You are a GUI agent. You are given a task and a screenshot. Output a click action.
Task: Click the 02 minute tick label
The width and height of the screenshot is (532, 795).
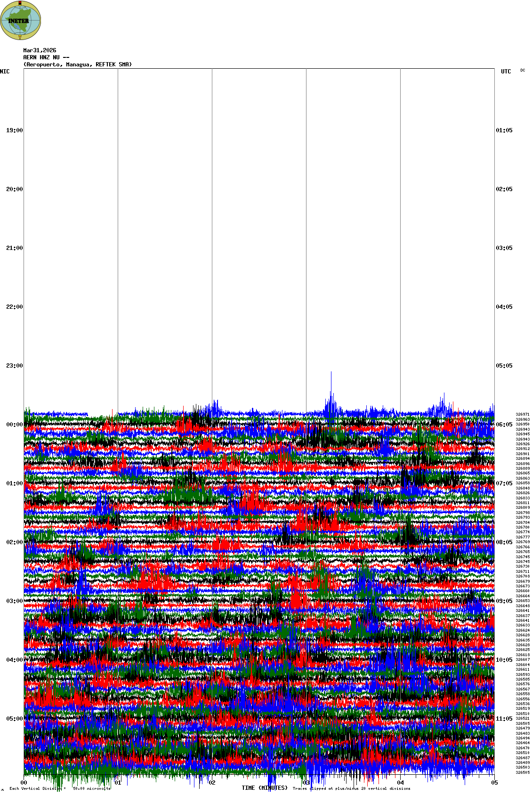(212, 783)
